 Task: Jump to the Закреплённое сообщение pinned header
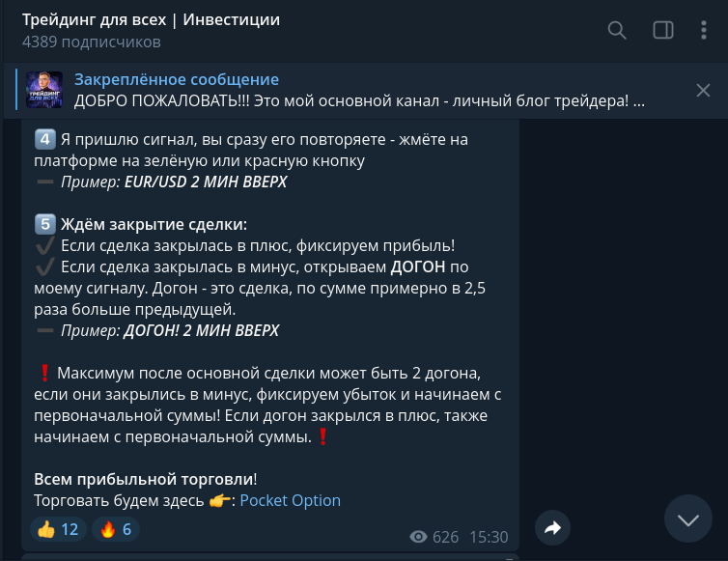pos(177,79)
